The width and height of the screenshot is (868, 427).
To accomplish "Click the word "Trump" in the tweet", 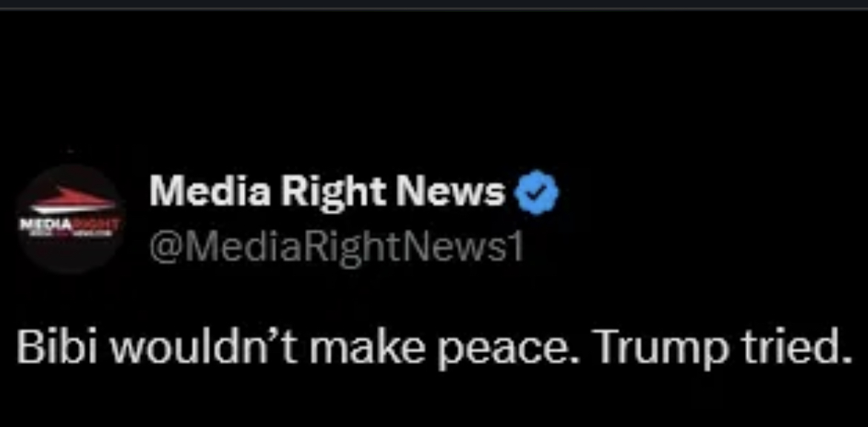I will (656, 349).
